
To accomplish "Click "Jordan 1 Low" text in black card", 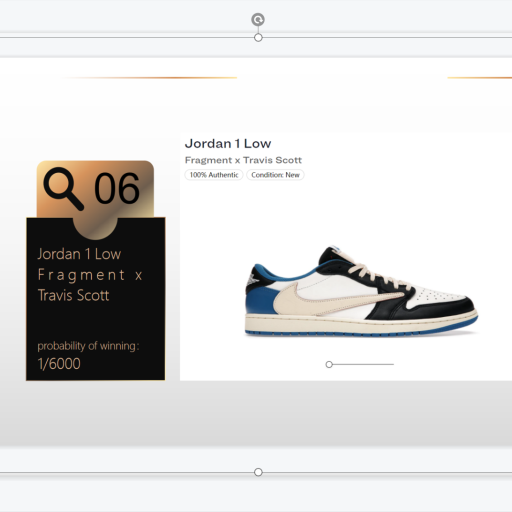I will click(79, 254).
